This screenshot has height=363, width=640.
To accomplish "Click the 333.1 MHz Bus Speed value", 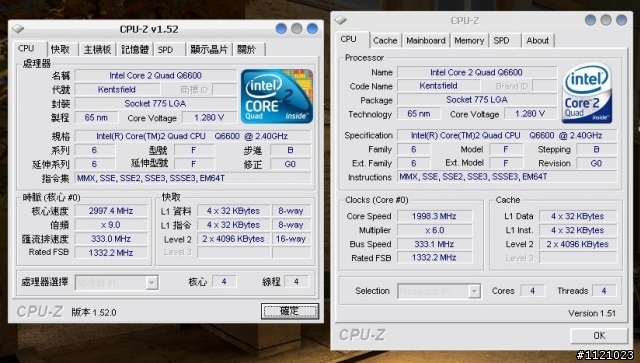I will pyautogui.click(x=434, y=244).
